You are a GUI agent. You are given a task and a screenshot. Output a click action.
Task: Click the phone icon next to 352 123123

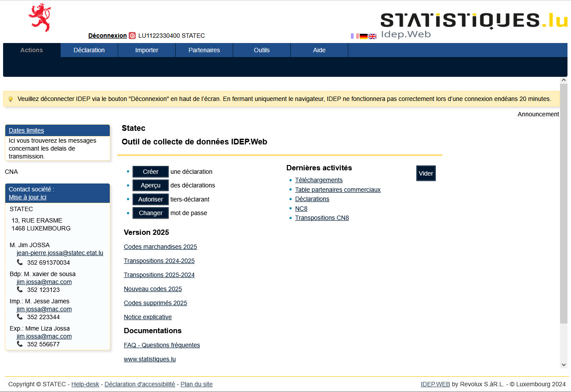[20, 289]
